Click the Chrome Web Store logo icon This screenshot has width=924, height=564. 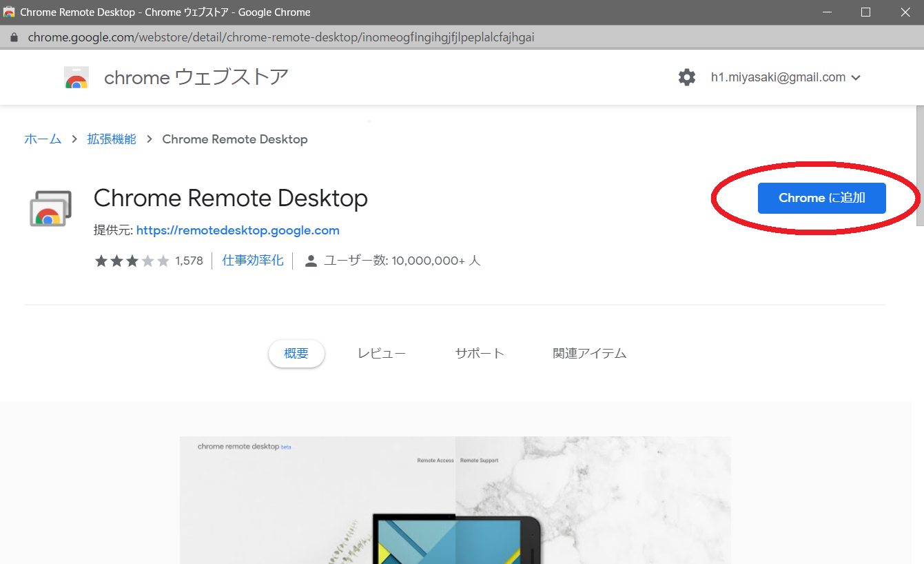click(76, 78)
